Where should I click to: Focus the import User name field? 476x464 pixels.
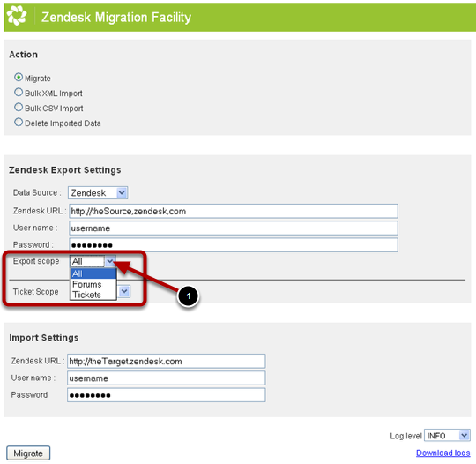(167, 378)
